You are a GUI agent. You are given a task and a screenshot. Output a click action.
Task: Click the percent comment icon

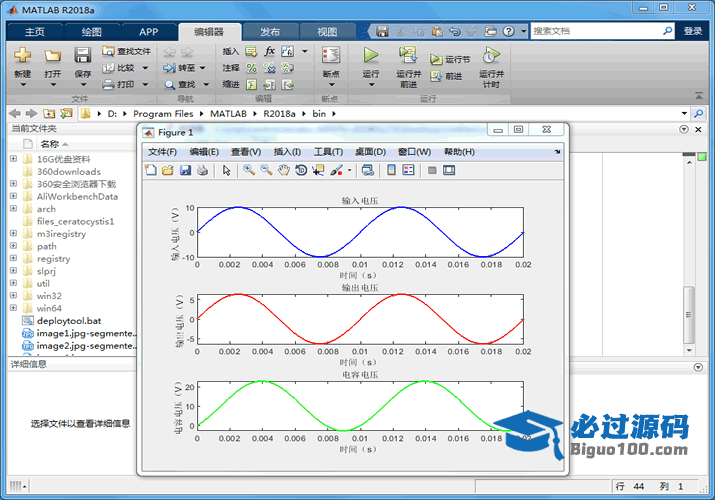(252, 68)
